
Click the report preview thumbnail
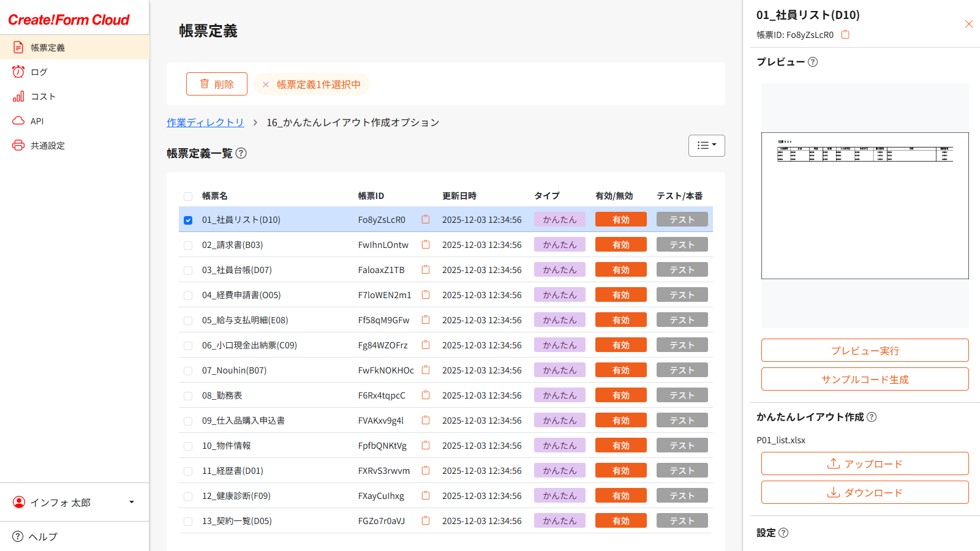click(865, 206)
